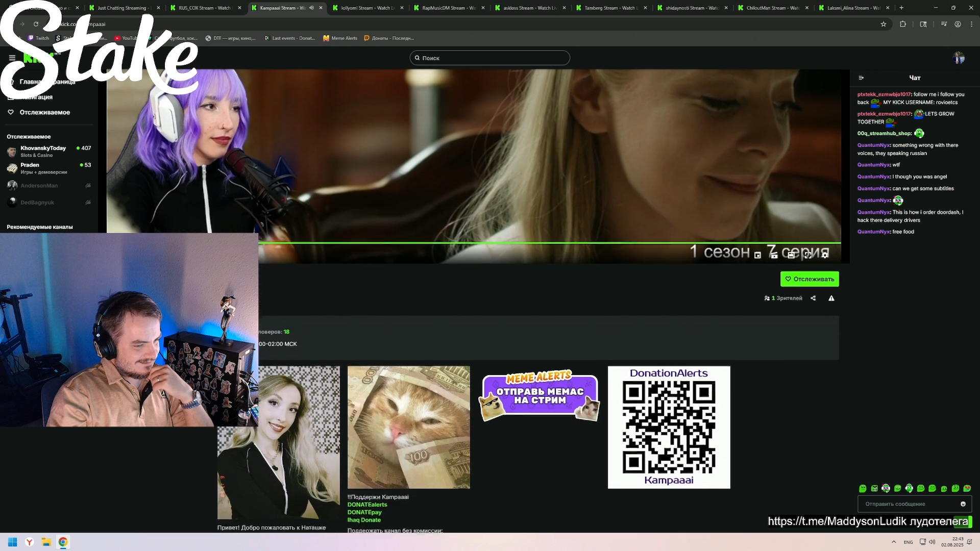Click the Отслеживать follow button
This screenshot has height=551, width=980.
point(810,279)
